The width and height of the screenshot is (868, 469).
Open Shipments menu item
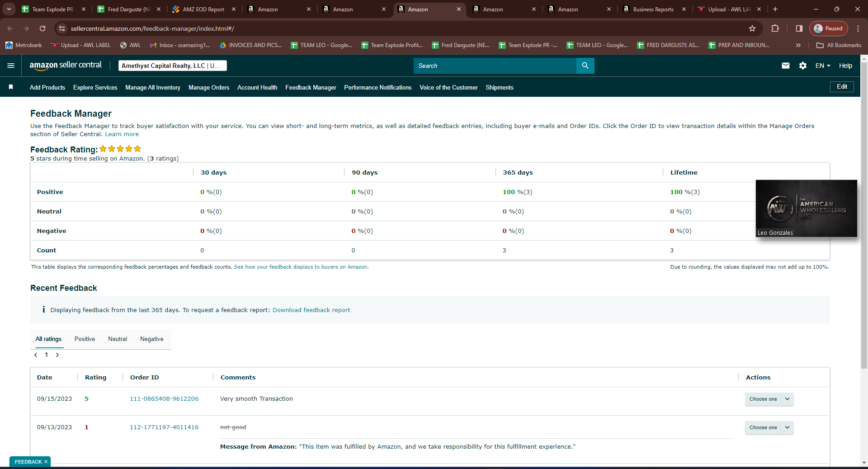click(x=500, y=87)
